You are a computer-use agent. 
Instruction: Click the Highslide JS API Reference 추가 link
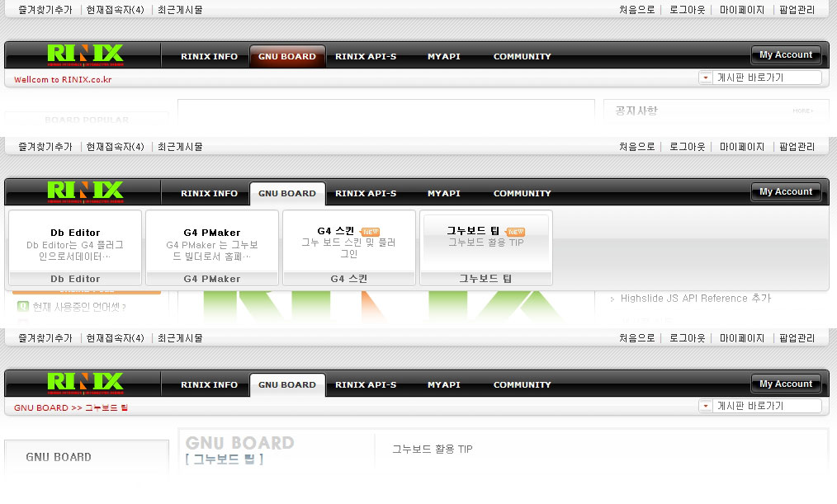click(696, 299)
